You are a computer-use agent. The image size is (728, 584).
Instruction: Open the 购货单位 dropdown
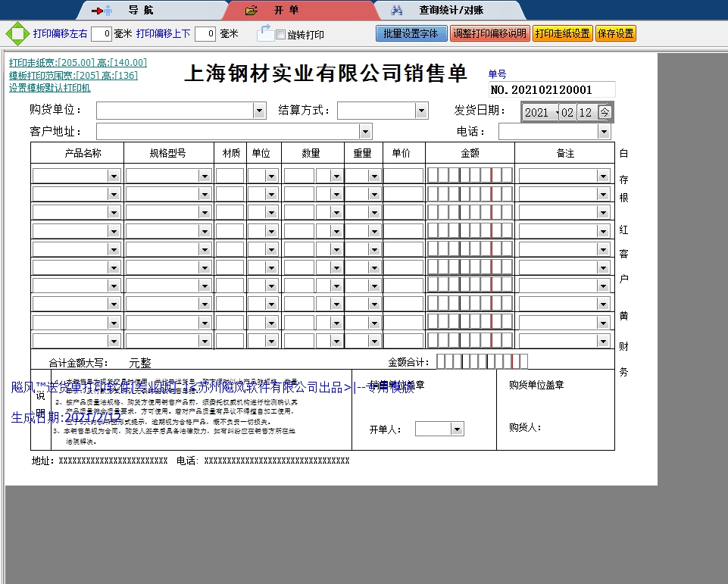click(x=259, y=110)
